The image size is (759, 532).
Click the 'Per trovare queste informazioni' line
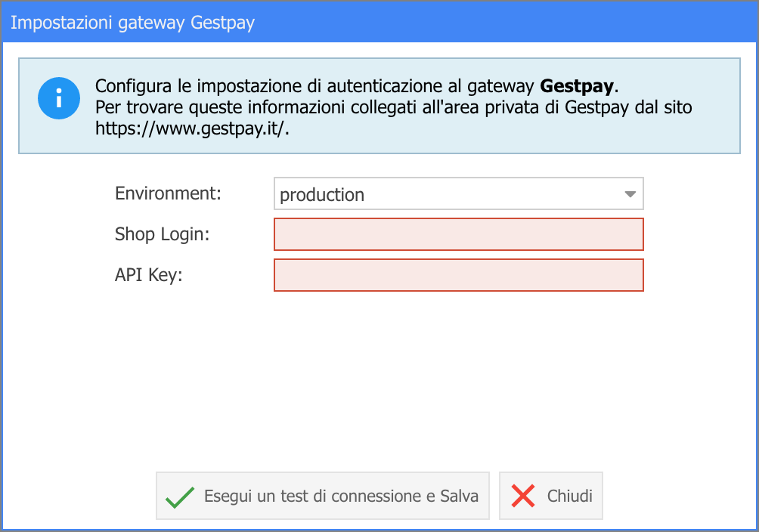[394, 107]
